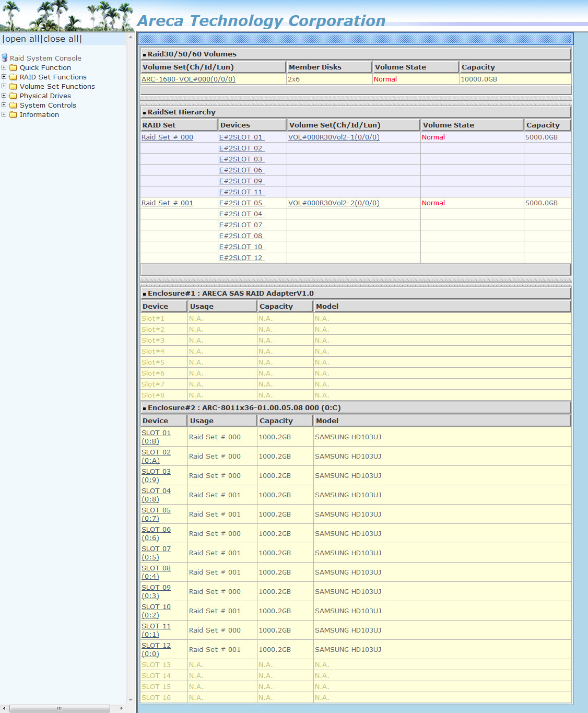588x713 pixels.
Task: Open the Raid Set # 001 link
Action: pyautogui.click(x=167, y=203)
